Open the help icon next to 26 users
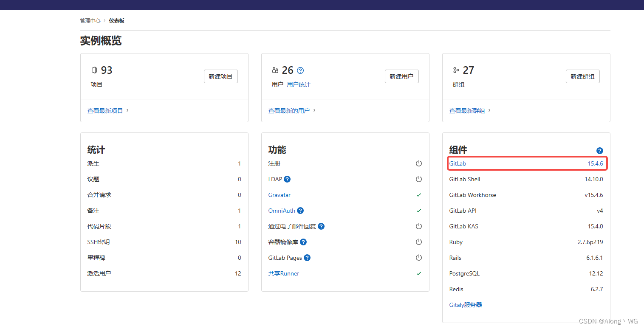The width and height of the screenshot is (644, 329). pyautogui.click(x=300, y=70)
